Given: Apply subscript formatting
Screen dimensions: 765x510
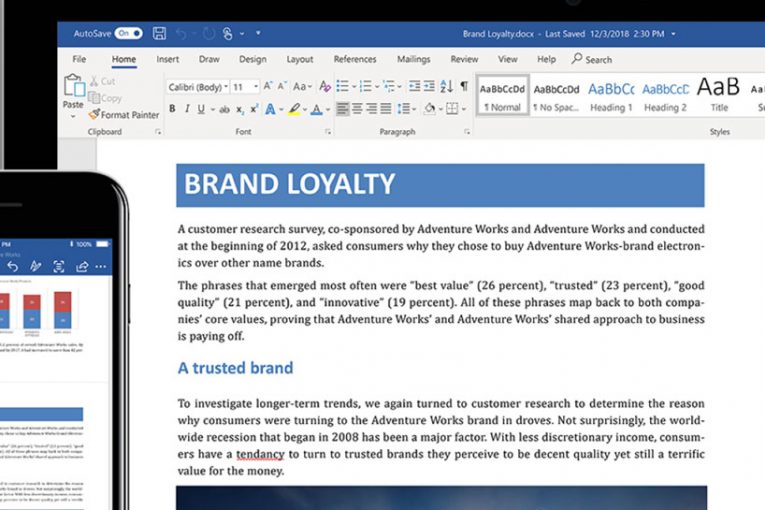Looking at the screenshot, I should tap(240, 110).
